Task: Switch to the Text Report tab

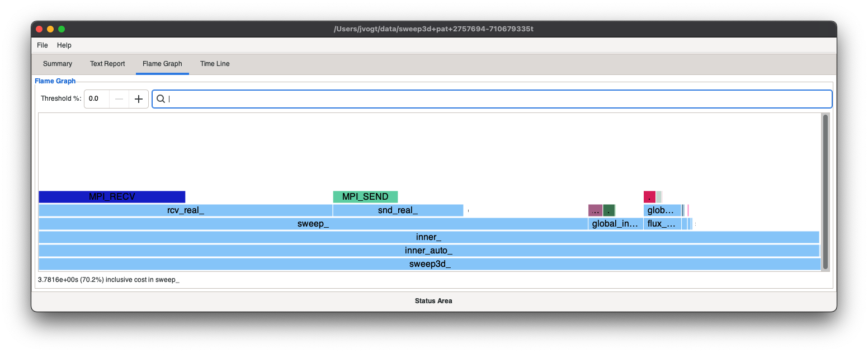Action: 107,64
